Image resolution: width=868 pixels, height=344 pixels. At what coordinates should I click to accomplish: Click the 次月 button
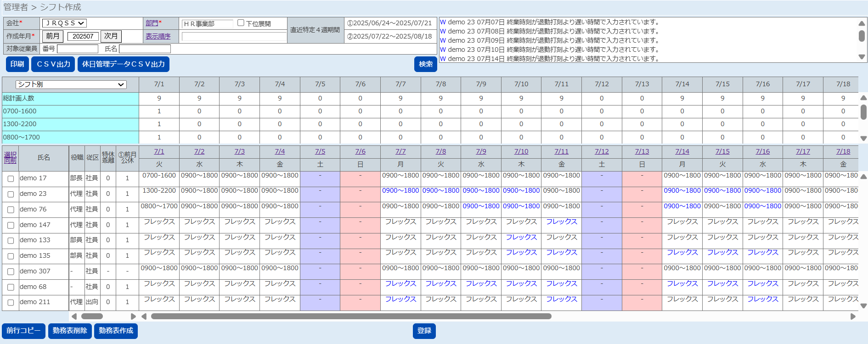pos(111,36)
